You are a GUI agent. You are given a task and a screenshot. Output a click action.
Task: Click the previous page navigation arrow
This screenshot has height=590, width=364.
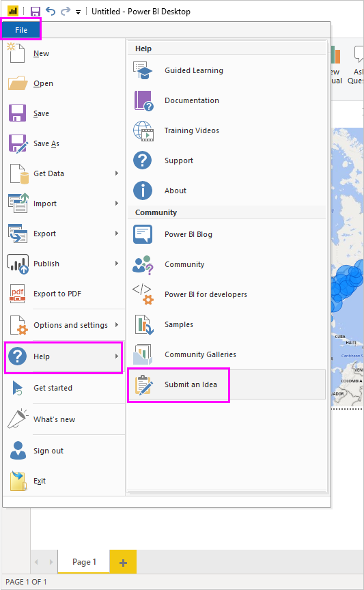coord(36,562)
